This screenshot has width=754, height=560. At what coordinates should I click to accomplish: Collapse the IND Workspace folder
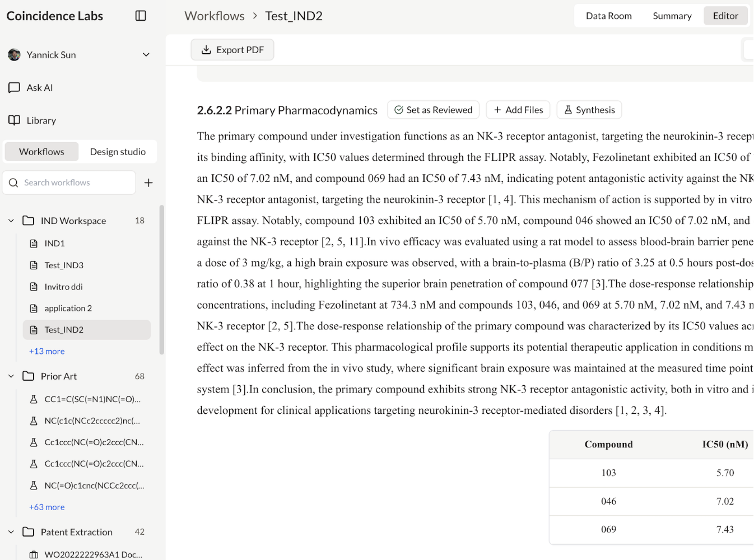tap(11, 221)
